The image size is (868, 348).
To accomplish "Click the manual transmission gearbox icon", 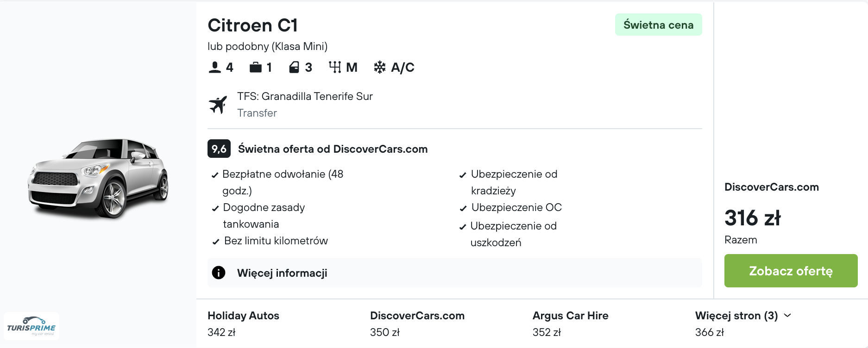I will point(334,68).
